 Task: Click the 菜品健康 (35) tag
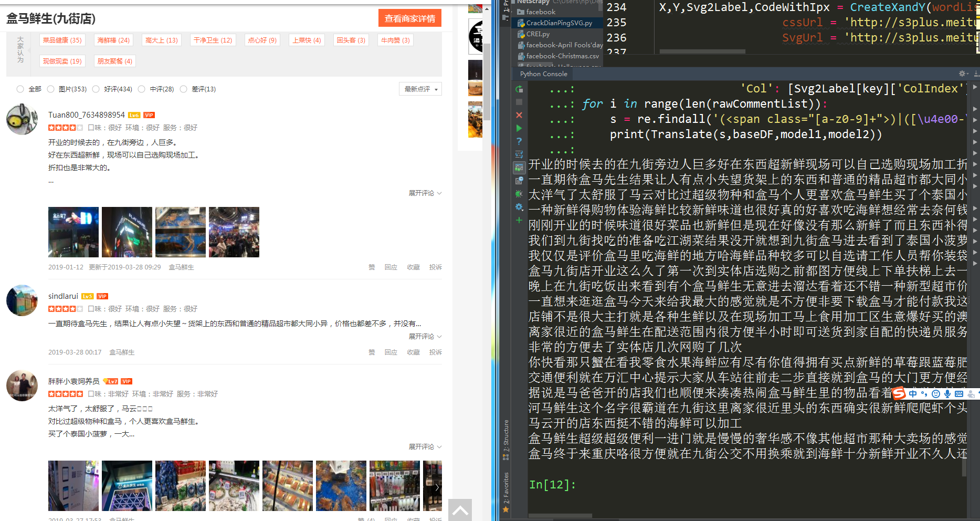62,40
